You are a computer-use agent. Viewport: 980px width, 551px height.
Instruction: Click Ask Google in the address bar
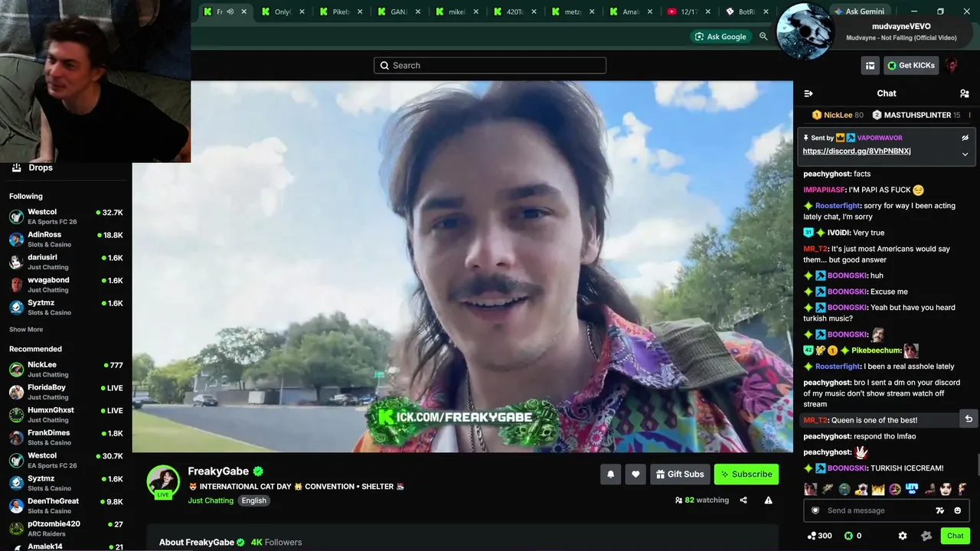(x=720, y=37)
